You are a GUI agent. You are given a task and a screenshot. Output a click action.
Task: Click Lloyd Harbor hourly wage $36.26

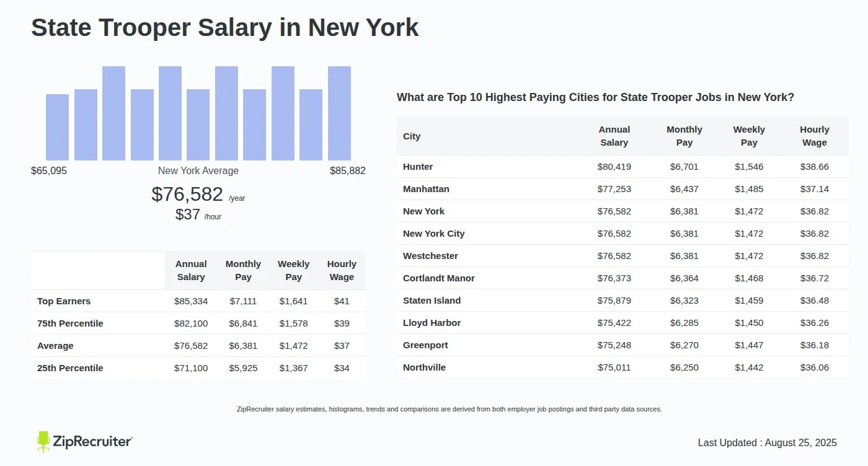click(815, 323)
